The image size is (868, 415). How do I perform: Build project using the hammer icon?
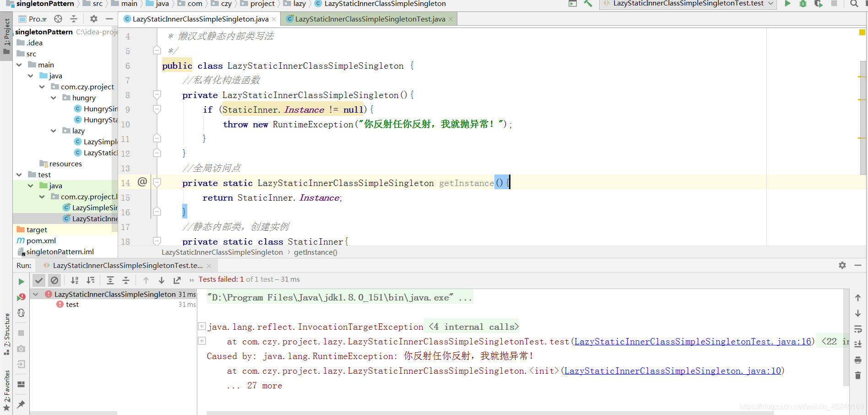click(x=588, y=4)
